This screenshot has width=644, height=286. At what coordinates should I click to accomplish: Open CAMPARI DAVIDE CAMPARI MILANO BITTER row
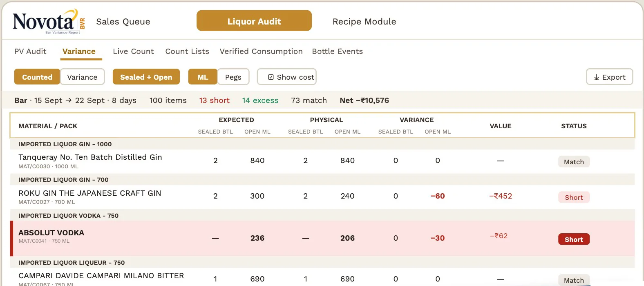tap(322, 278)
